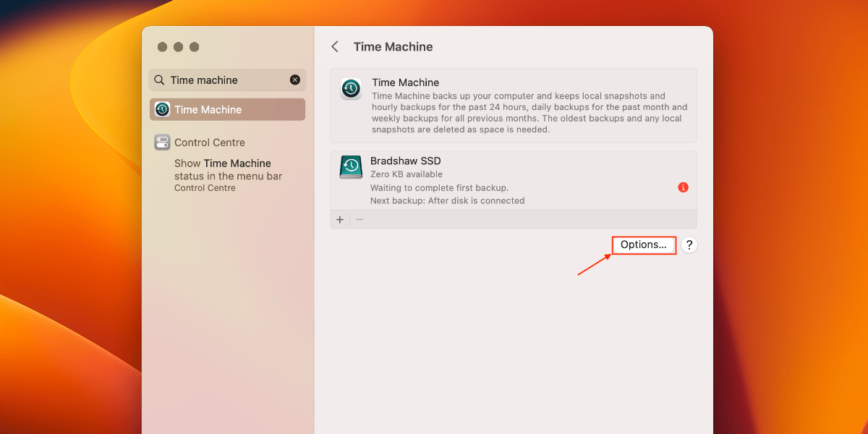Remove the backup disk with the minus button

(359, 219)
